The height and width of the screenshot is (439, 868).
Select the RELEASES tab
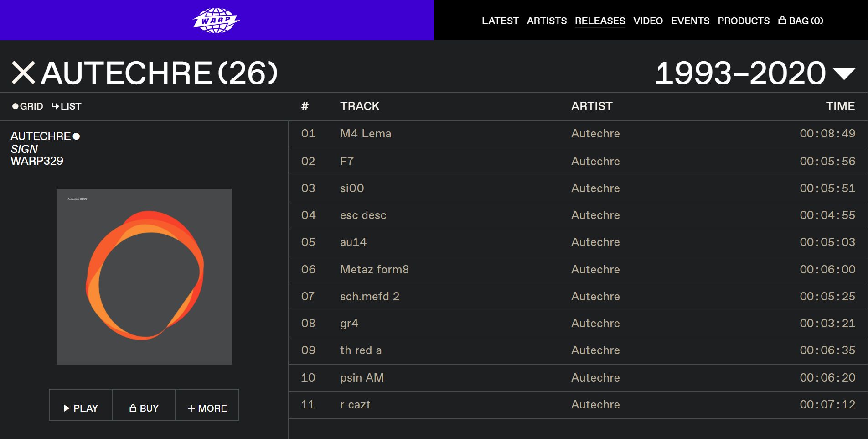(x=600, y=21)
